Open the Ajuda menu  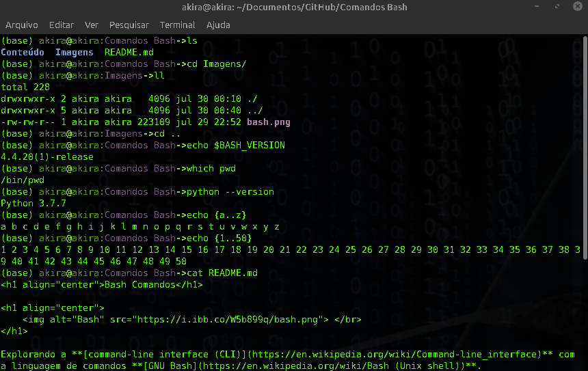click(218, 25)
